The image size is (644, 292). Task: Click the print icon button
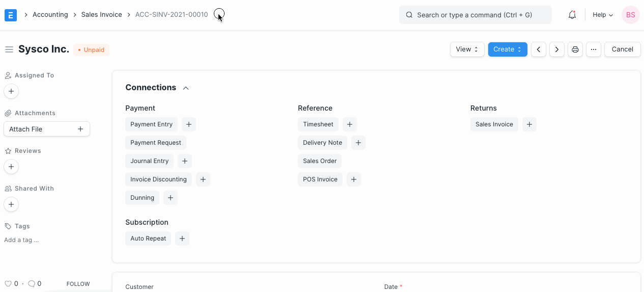coord(575,49)
